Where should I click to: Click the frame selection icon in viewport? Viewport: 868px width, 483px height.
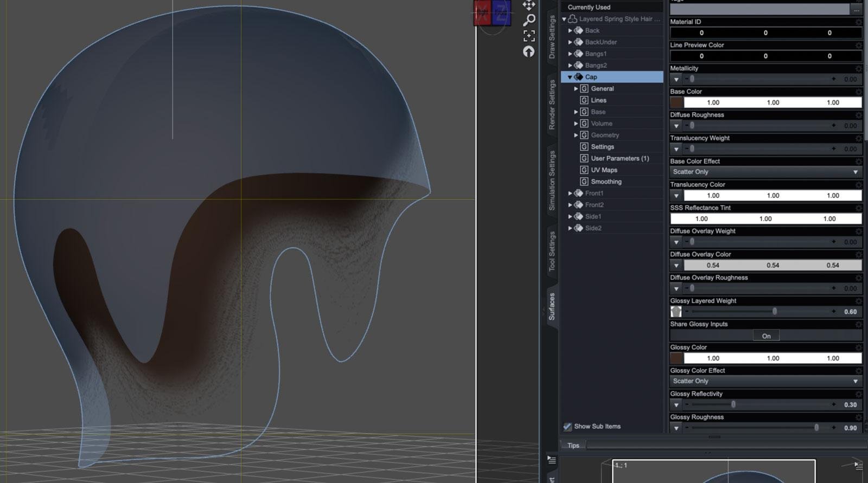click(529, 36)
